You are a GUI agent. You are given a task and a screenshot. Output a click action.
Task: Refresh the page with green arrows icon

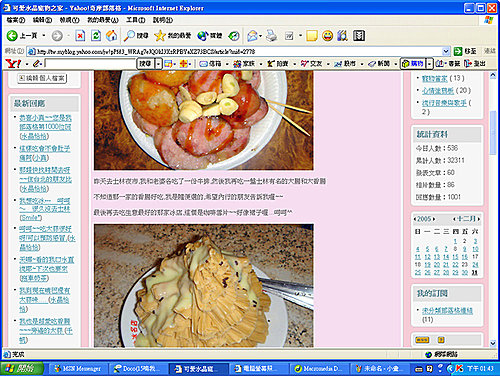tap(96, 36)
